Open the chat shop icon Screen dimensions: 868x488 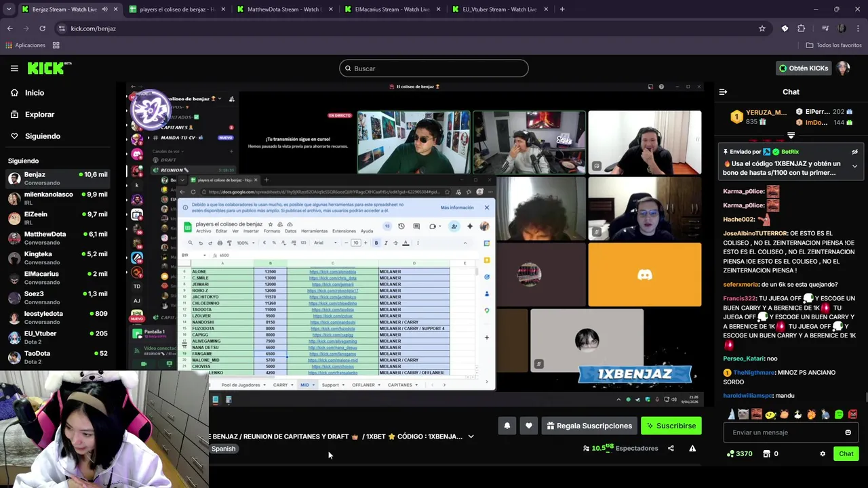tap(767, 454)
